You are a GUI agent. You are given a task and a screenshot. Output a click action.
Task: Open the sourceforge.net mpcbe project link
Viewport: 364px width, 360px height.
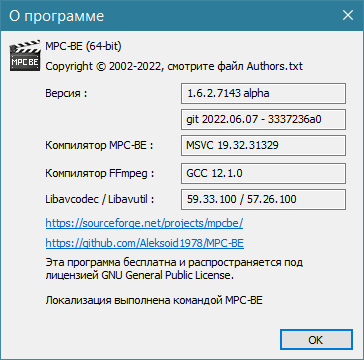click(144, 223)
